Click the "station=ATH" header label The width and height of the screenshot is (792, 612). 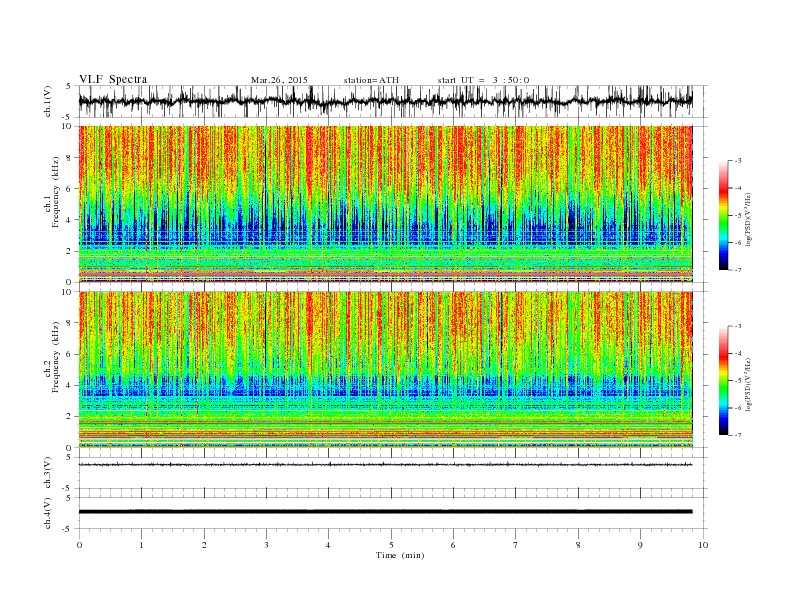[x=371, y=80]
